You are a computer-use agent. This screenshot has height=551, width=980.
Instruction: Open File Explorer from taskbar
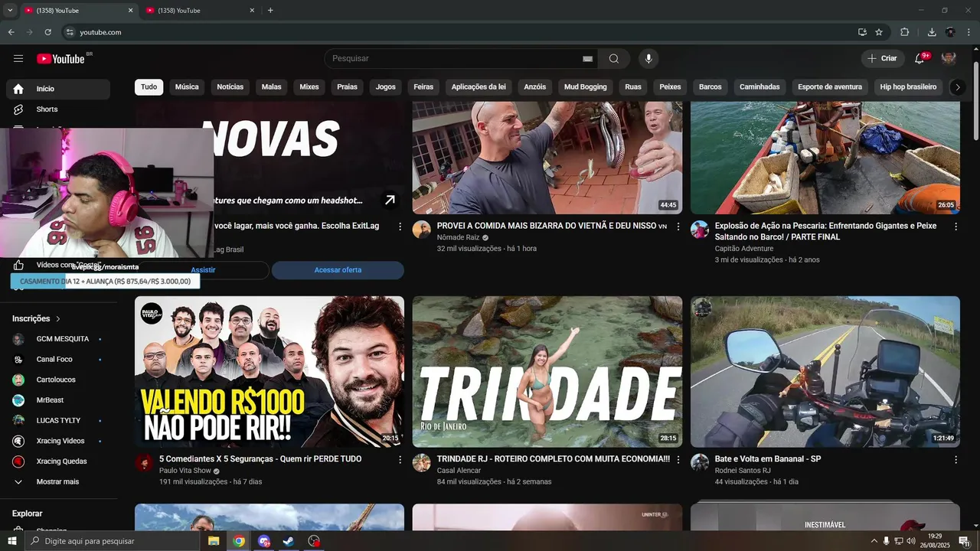pyautogui.click(x=214, y=541)
